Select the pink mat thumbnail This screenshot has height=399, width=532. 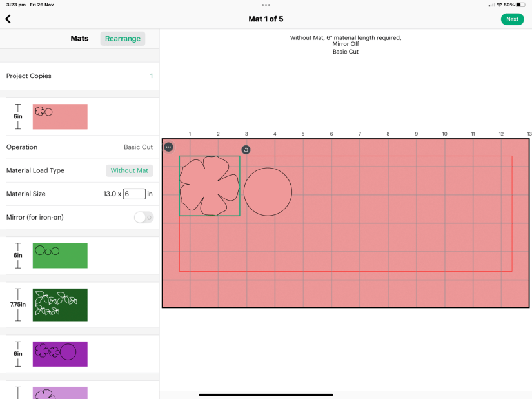point(60,117)
